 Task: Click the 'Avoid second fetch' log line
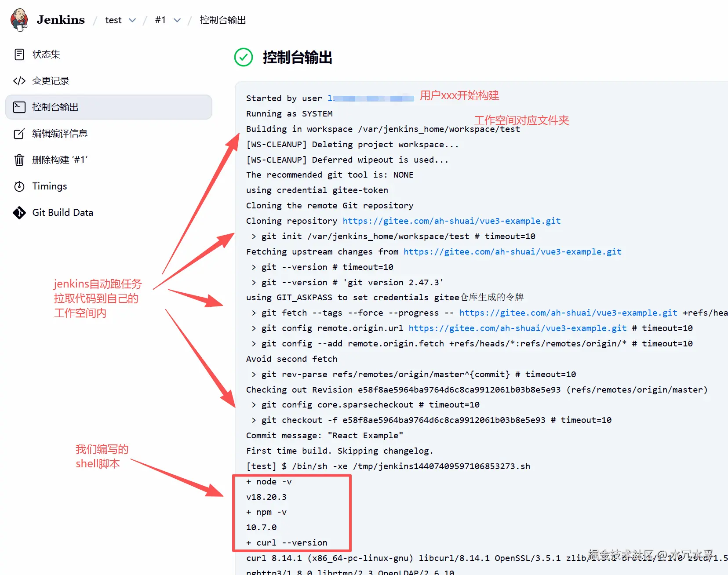coord(292,359)
